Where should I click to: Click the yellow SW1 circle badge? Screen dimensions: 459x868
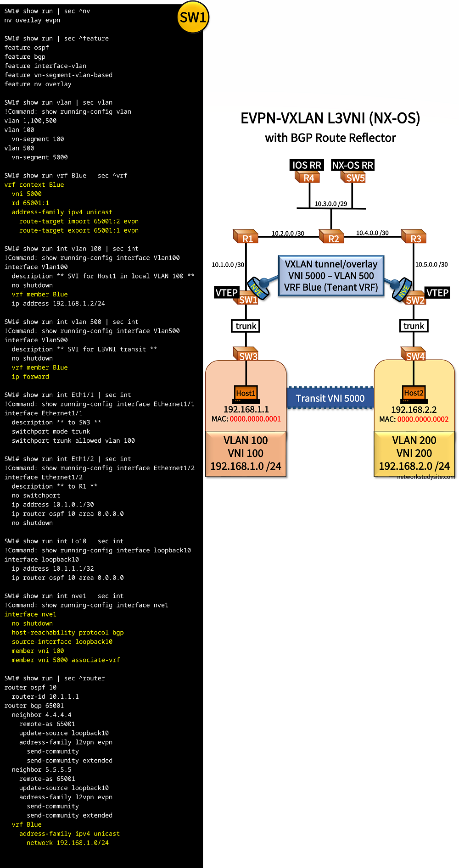(x=193, y=17)
